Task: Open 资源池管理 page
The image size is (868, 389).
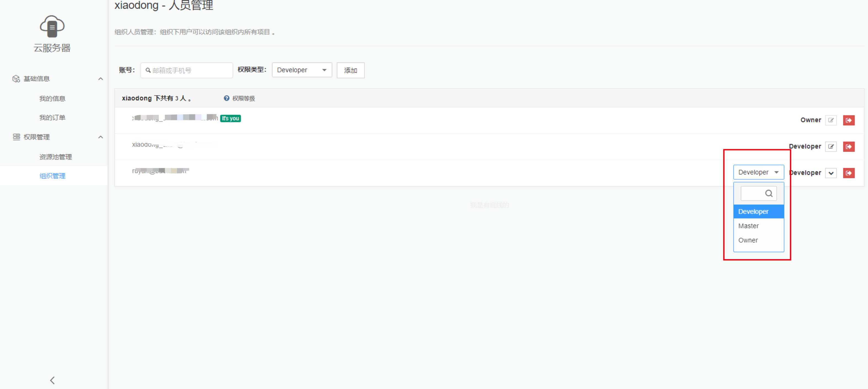Action: (56, 157)
